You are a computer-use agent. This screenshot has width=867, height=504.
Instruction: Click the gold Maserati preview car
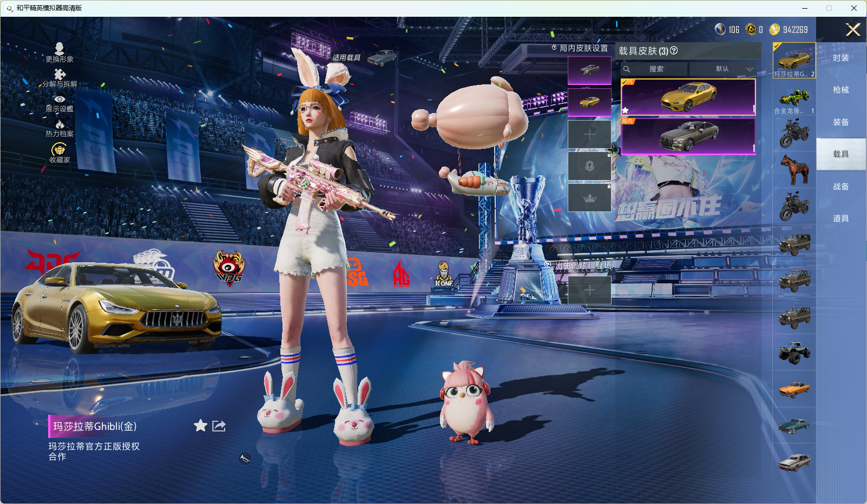pos(116,307)
